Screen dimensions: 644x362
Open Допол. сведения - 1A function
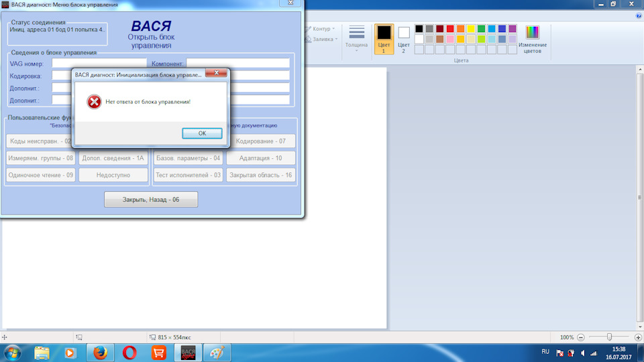113,158
